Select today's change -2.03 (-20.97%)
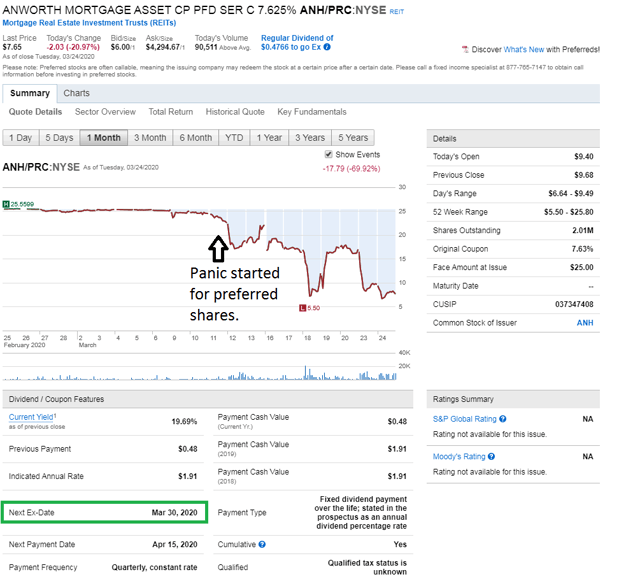The height and width of the screenshot is (579, 640). click(x=73, y=47)
